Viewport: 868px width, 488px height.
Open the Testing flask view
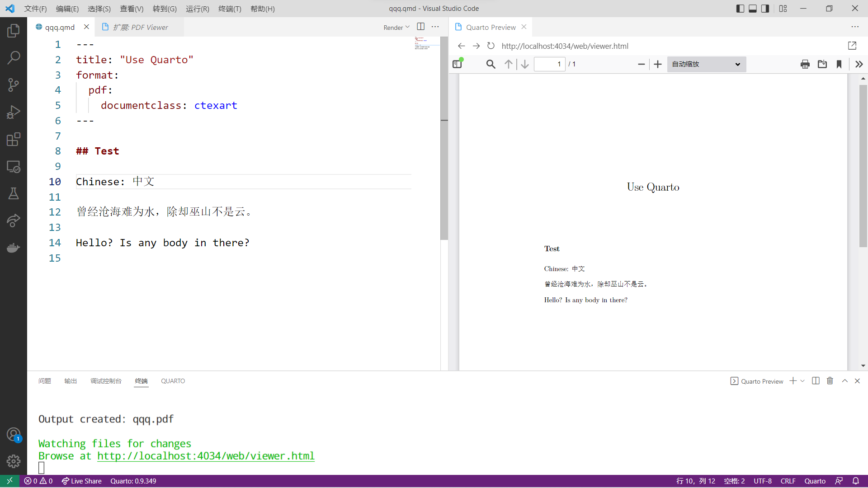click(x=14, y=193)
